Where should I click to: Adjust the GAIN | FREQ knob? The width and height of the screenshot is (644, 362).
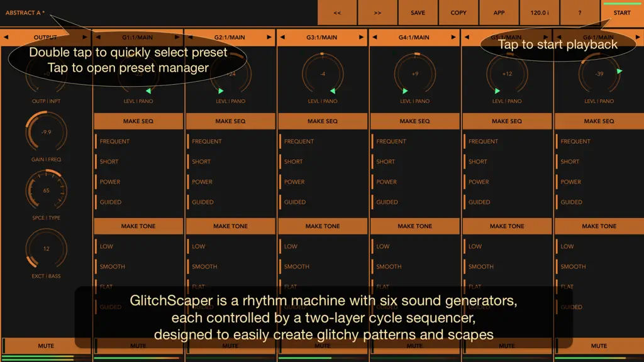(x=46, y=132)
